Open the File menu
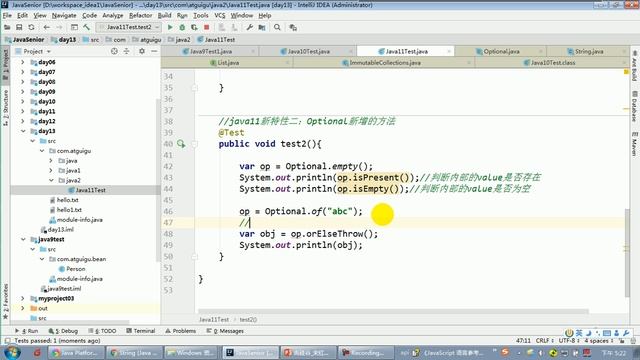 [x=7, y=16]
